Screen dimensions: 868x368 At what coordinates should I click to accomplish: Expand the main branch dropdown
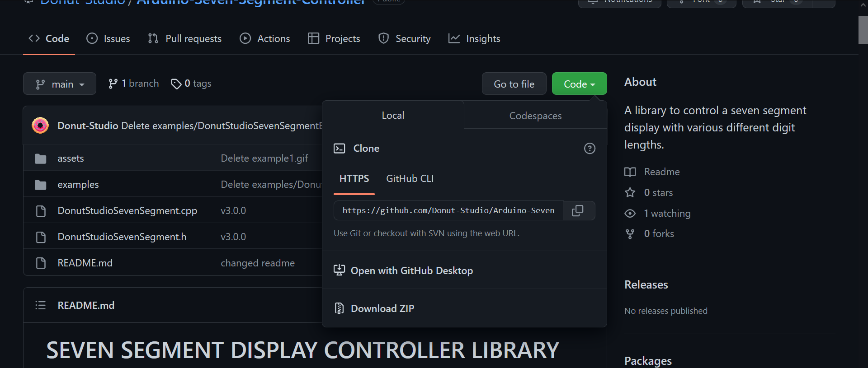click(x=60, y=84)
